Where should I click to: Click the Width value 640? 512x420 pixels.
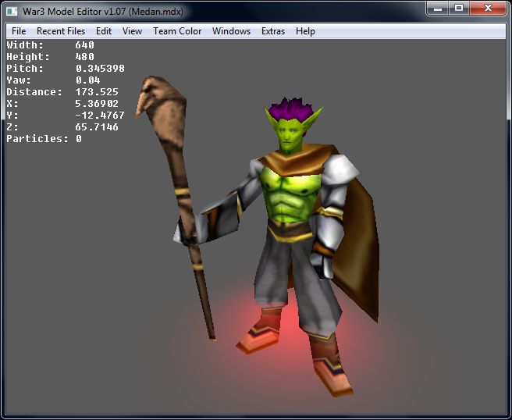point(84,45)
